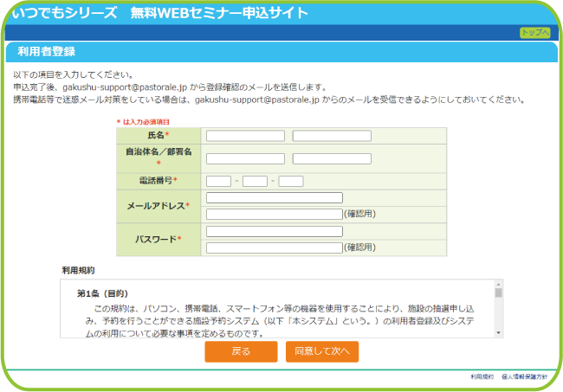This screenshot has height=392, width=563.
Task: Click the 戻る button
Action: pyautogui.click(x=241, y=351)
